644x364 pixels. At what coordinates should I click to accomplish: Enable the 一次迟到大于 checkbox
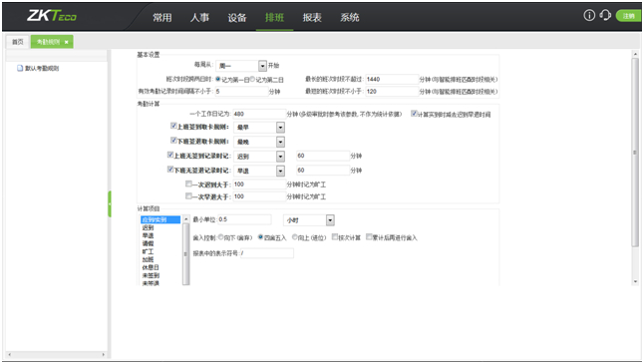(x=188, y=183)
